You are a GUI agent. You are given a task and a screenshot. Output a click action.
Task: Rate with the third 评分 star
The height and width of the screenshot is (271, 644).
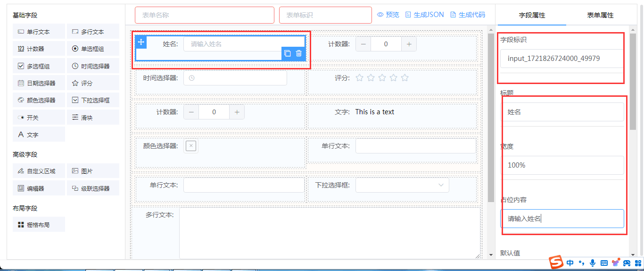[x=382, y=78]
